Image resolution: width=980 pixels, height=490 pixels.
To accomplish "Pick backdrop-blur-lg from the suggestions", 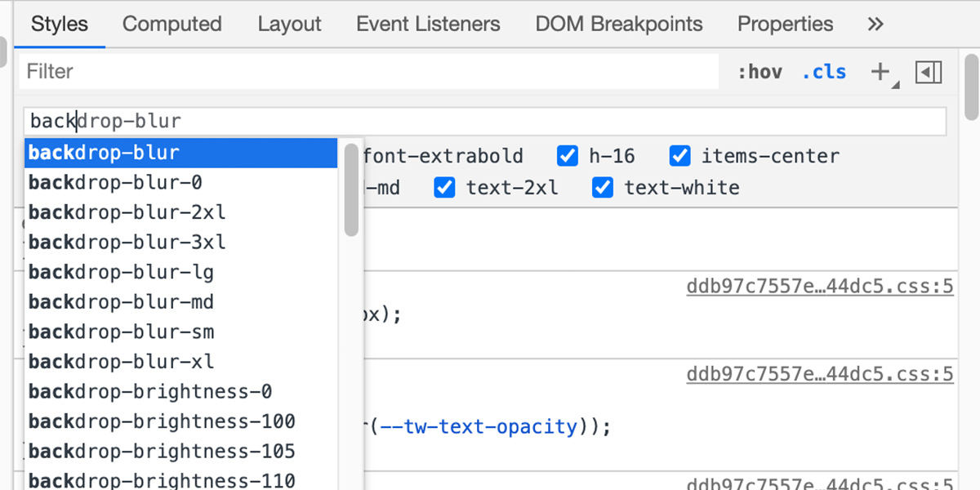I will (x=180, y=272).
